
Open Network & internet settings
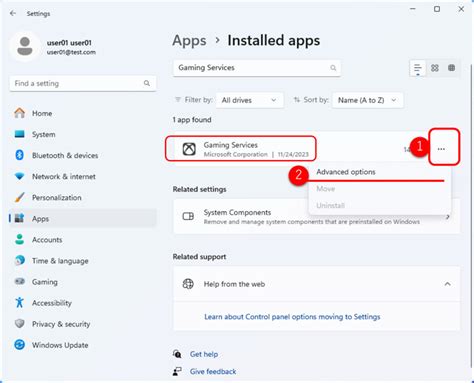point(83,176)
